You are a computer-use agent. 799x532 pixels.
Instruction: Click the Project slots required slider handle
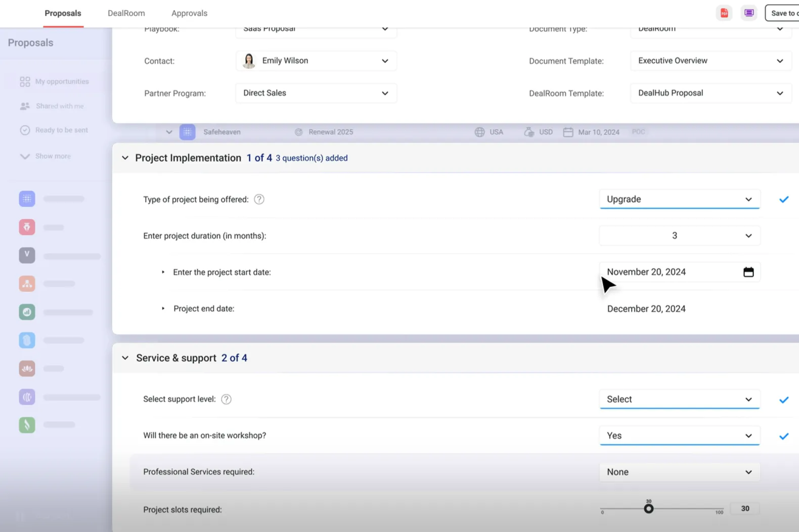click(648, 509)
